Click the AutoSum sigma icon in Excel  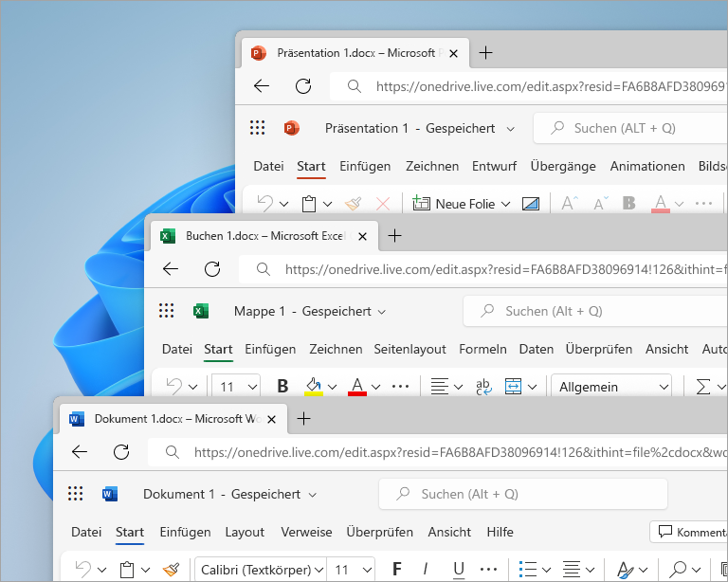[703, 386]
